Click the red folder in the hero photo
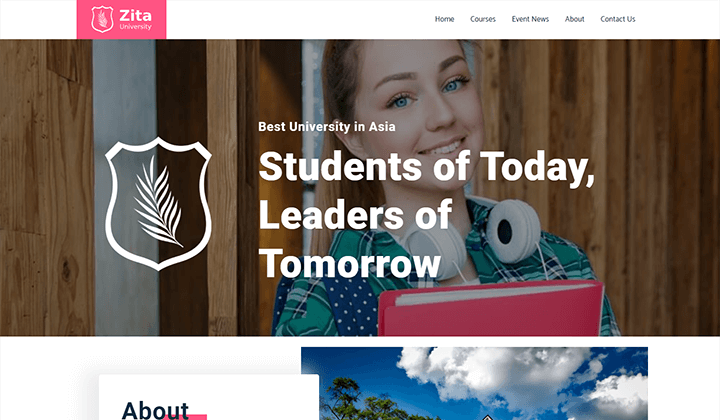The width and height of the screenshot is (720, 420). point(491,308)
